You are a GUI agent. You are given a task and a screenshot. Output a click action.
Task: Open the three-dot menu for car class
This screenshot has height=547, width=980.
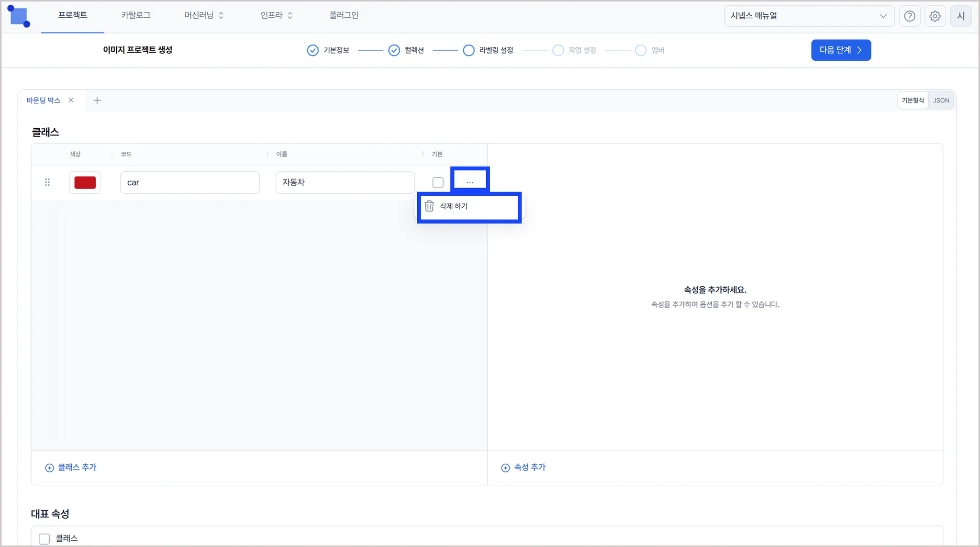click(x=469, y=182)
